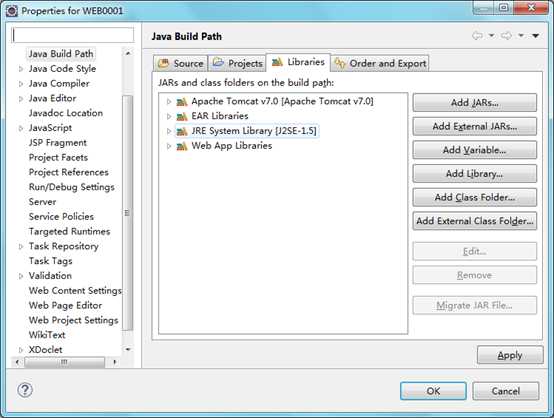Expand Validation category
Screen dimensions: 554x418
coord(21,276)
